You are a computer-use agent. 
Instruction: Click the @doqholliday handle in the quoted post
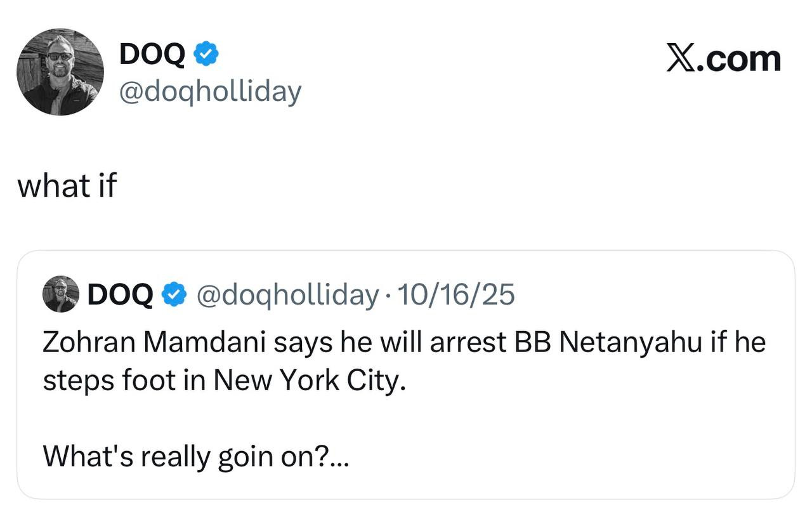(287, 294)
